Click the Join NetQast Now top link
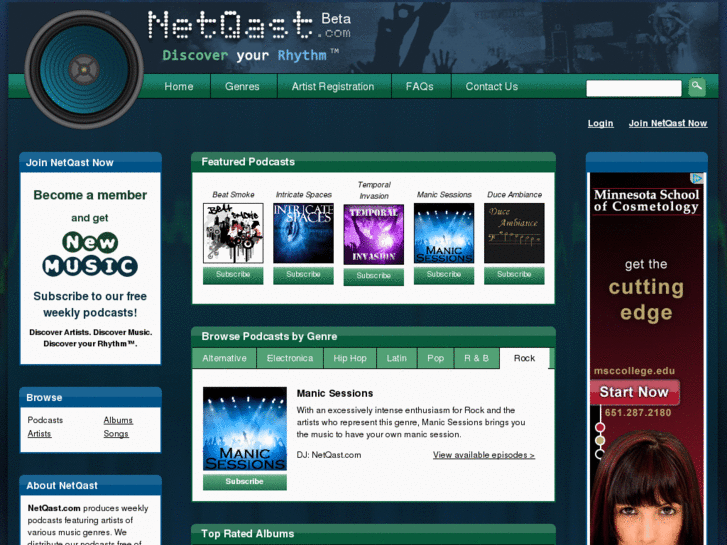Image resolution: width=727 pixels, height=545 pixels. click(668, 123)
